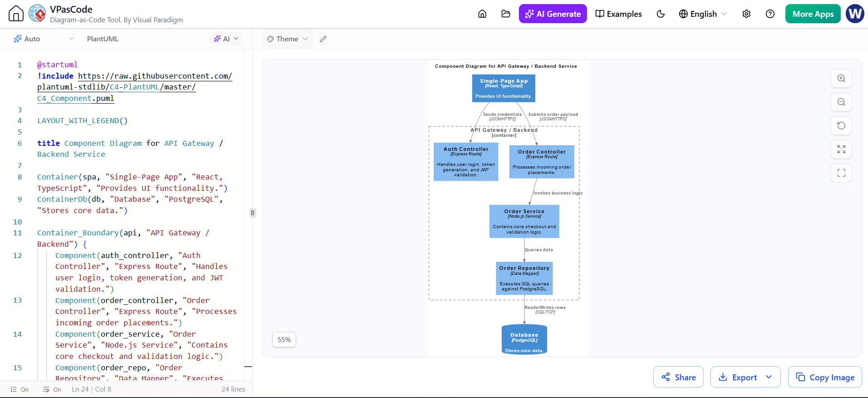868x398 pixels.
Task: Click the 'title' keyword on line 6
Action: [48, 143]
